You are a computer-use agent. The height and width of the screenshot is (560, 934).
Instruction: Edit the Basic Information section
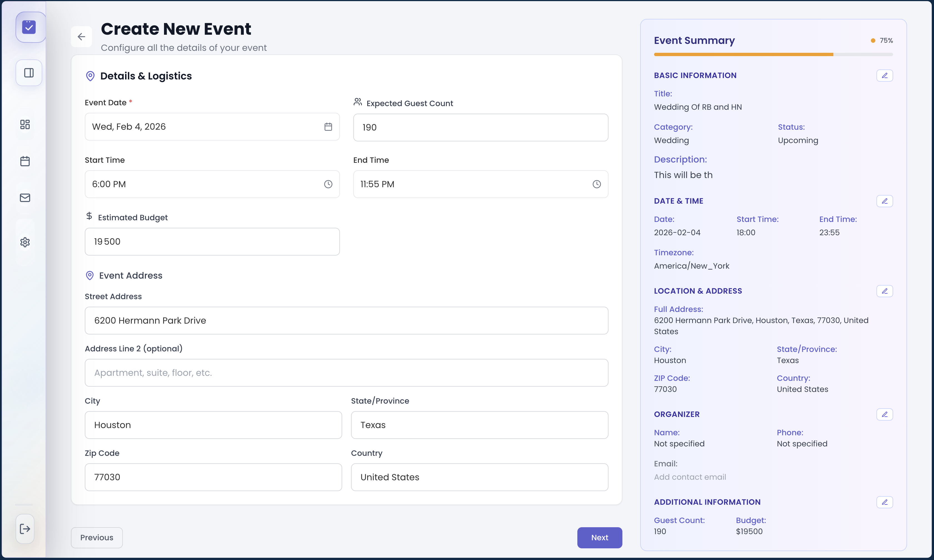click(x=884, y=76)
